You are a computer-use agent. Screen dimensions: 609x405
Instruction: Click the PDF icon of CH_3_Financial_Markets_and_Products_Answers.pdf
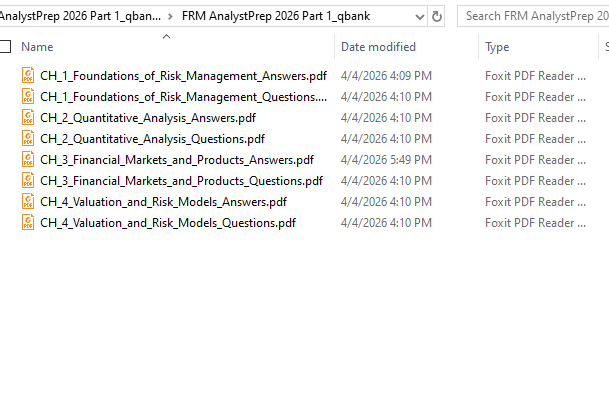(28, 160)
